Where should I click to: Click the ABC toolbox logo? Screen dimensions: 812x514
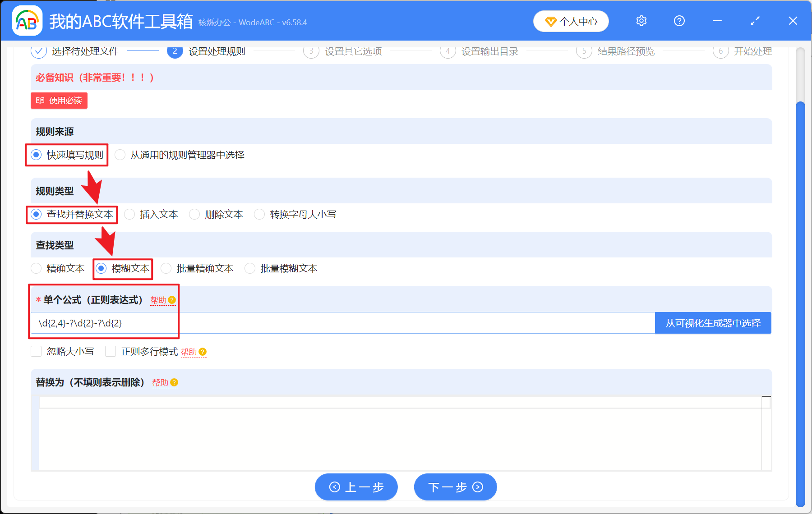point(27,20)
